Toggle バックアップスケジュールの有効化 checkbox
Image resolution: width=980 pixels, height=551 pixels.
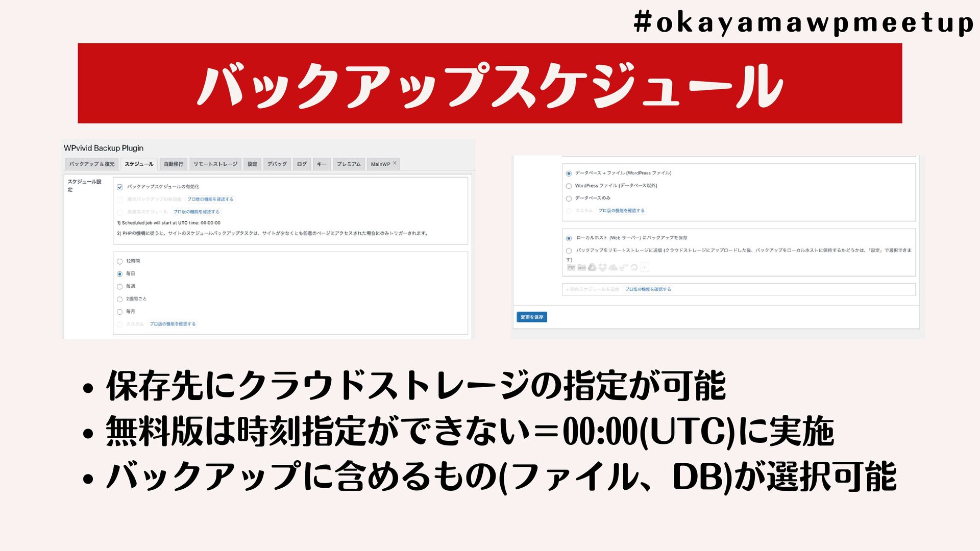[x=120, y=187]
